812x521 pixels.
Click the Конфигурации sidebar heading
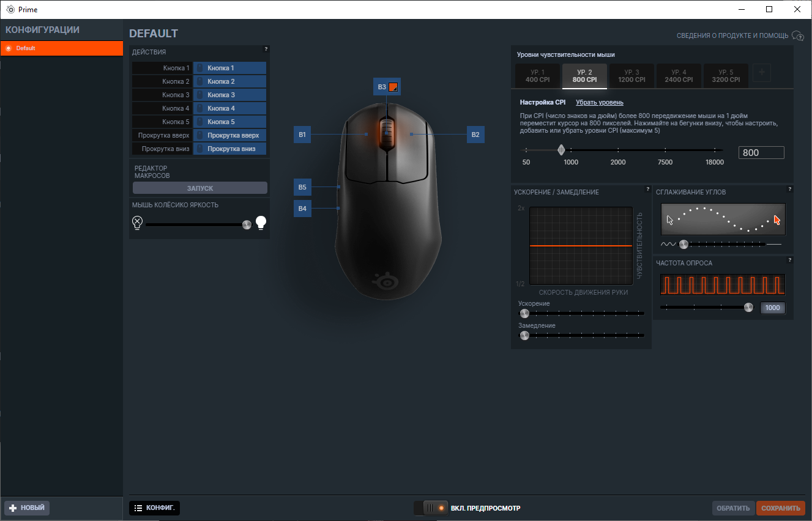(x=42, y=30)
